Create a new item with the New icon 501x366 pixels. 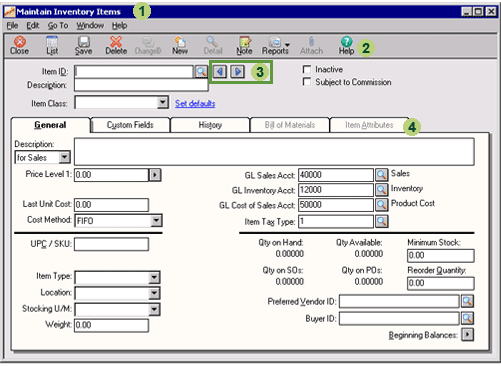[180, 45]
